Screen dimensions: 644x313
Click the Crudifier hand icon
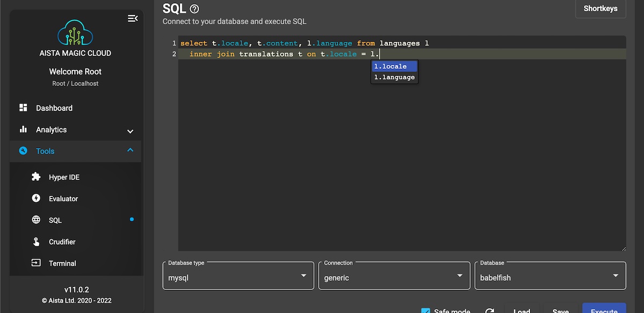point(36,242)
